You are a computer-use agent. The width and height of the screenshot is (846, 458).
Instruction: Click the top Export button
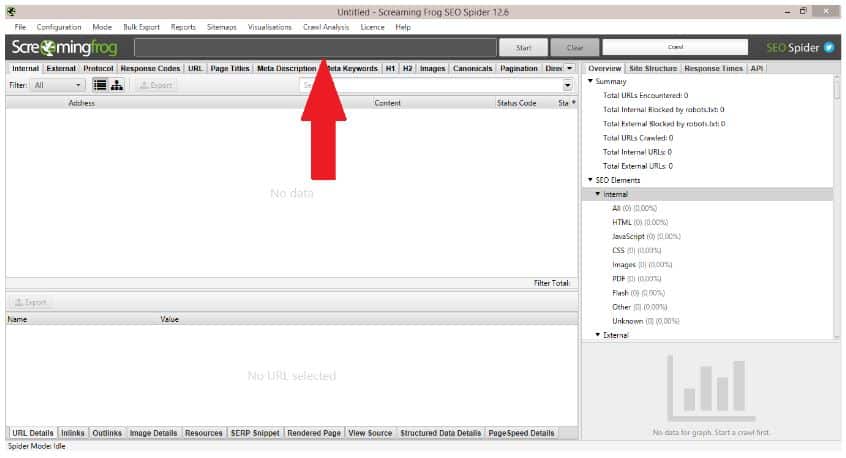point(156,85)
